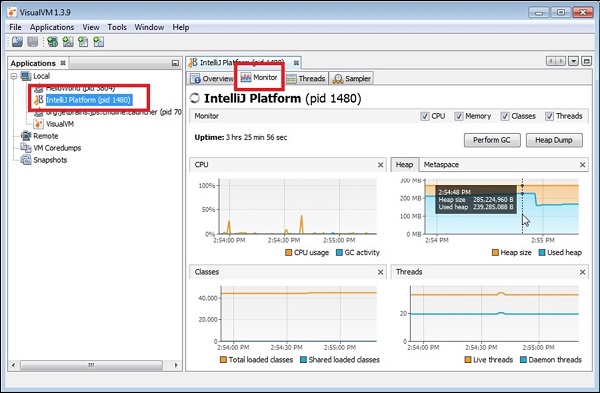Click the Add Application Snapshot toolbar icon
Viewport: 600px width, 393px height.
[98, 41]
